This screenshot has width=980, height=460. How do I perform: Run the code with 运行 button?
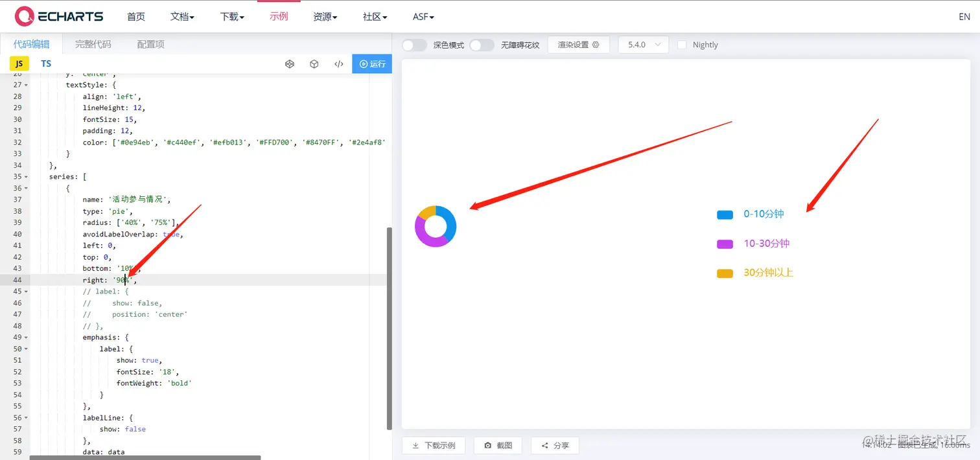pos(372,63)
